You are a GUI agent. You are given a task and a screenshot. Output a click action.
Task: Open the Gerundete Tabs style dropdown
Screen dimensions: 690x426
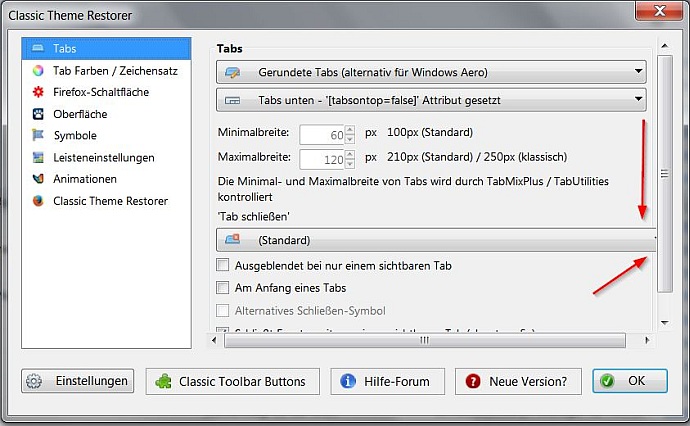[x=431, y=72]
